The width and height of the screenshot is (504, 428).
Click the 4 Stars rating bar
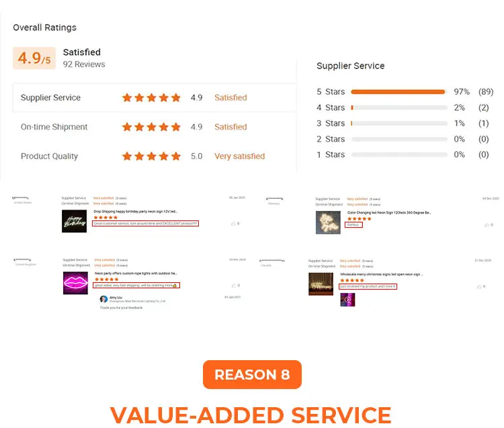(399, 108)
